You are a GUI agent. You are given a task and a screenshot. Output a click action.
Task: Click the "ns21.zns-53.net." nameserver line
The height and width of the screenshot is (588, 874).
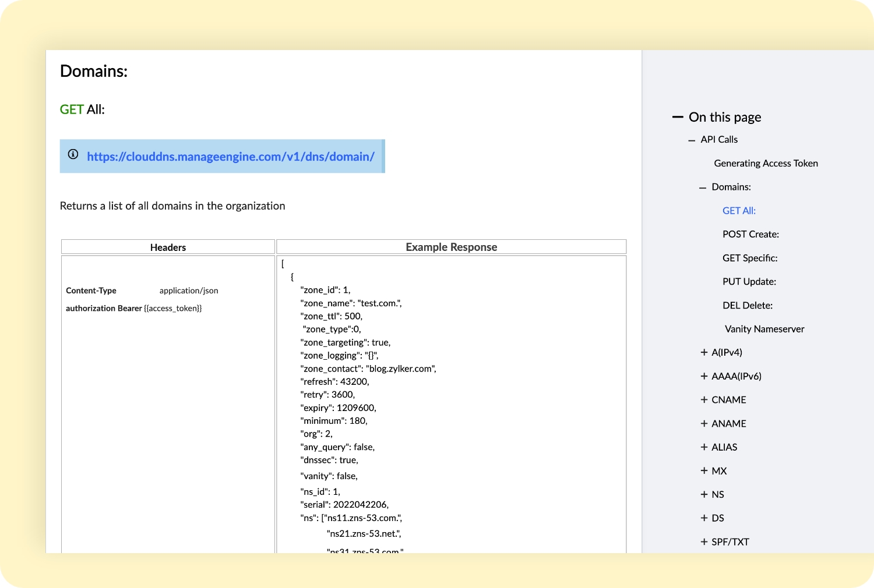pyautogui.click(x=364, y=534)
